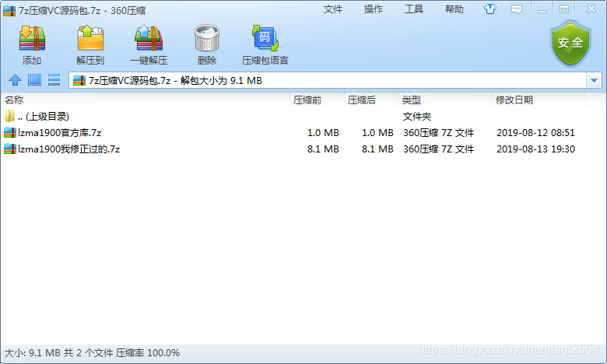Viewport: 607px width, 364px height.
Task: Minimize the 360压缩 window
Action: (x=542, y=9)
